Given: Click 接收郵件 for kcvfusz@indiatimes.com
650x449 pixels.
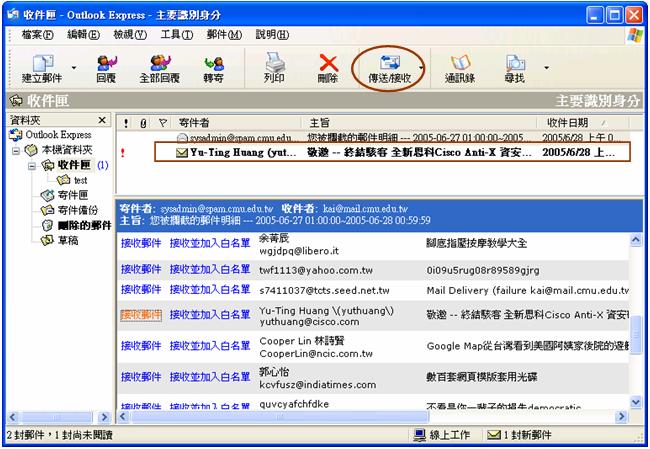Looking at the screenshot, I should 141,377.
